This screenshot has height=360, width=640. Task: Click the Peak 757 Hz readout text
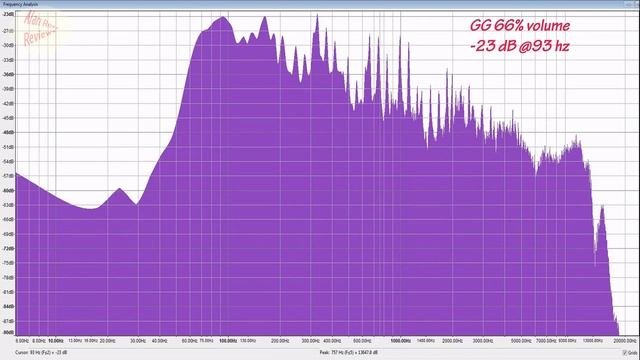349,352
